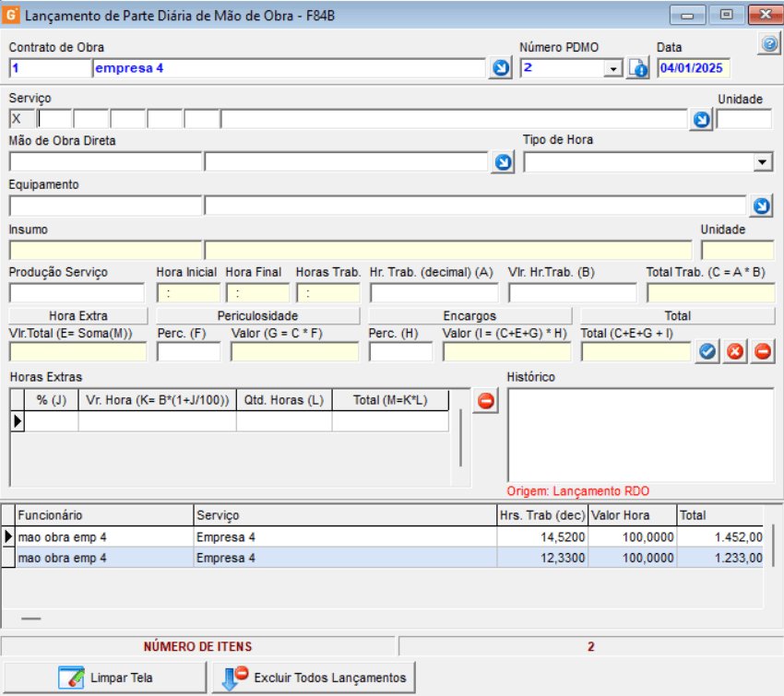Open the Equipamento lookup arrow icon

tap(762, 206)
